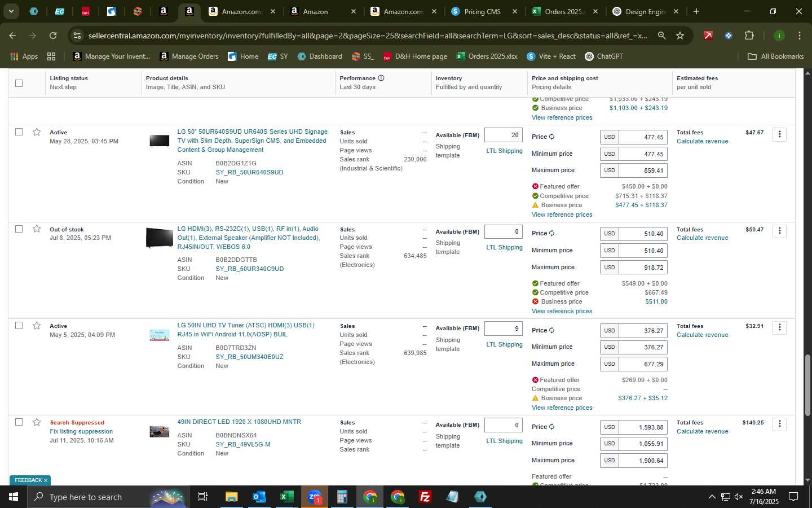Click the 49VL5G-M product thumbnail
This screenshot has height=508, width=812.
pos(159,432)
